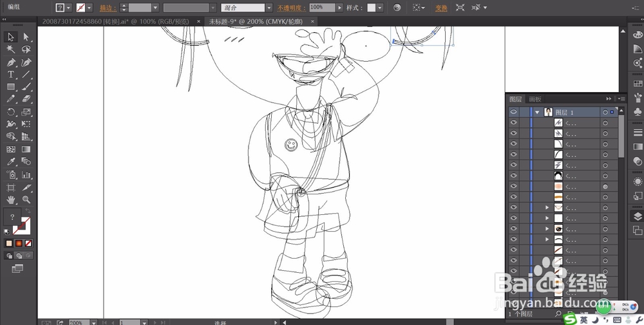644x325 pixels.
Task: Select the Selection (black arrow) tool
Action: coord(11,37)
